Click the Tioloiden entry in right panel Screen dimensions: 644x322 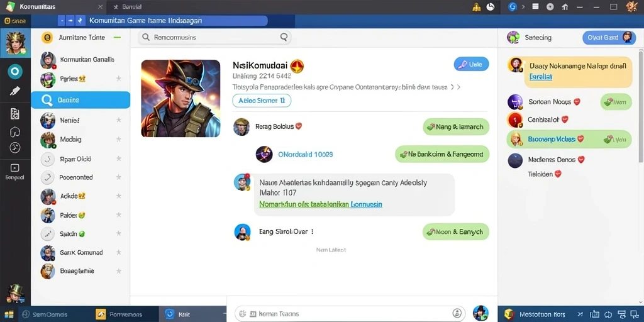[x=544, y=174]
